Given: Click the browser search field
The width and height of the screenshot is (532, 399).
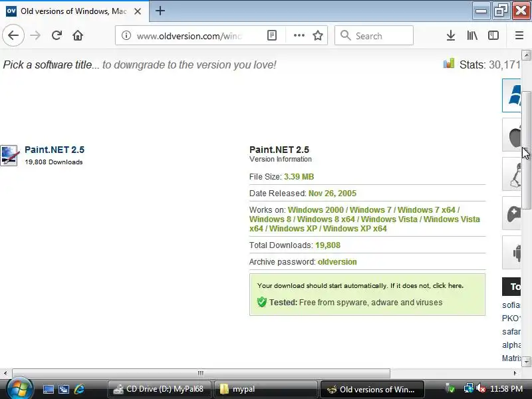Looking at the screenshot, I should (x=374, y=35).
